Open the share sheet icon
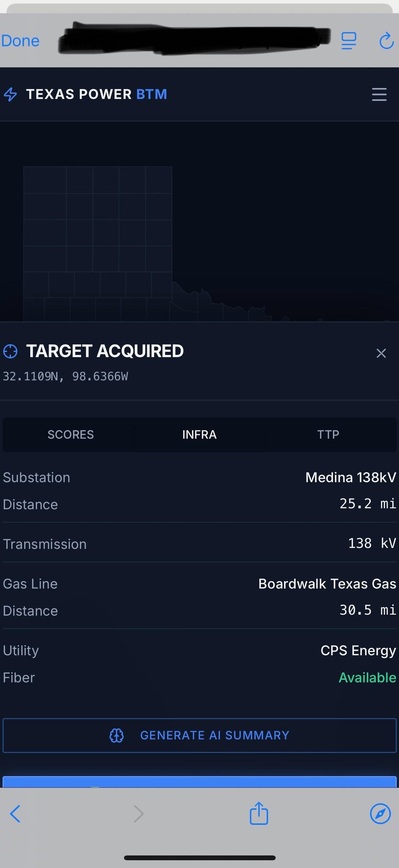Viewport: 399px width, 868px height. pyautogui.click(x=259, y=813)
